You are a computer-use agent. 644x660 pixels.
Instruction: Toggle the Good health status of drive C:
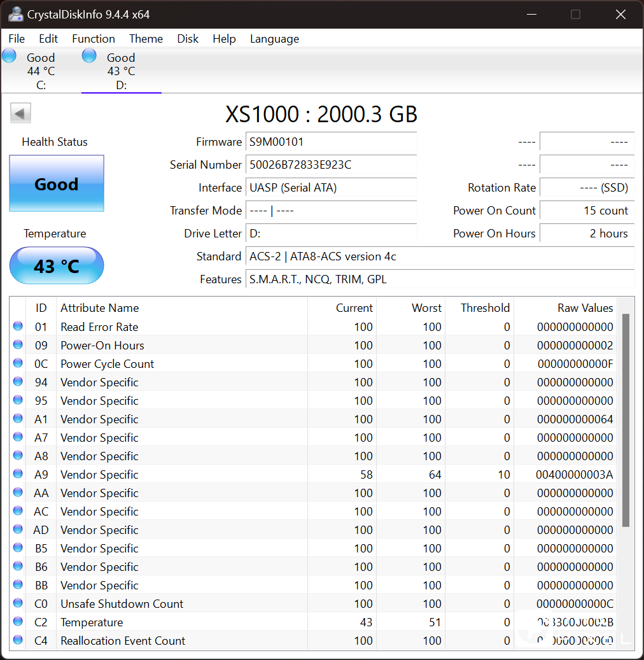coord(41,57)
